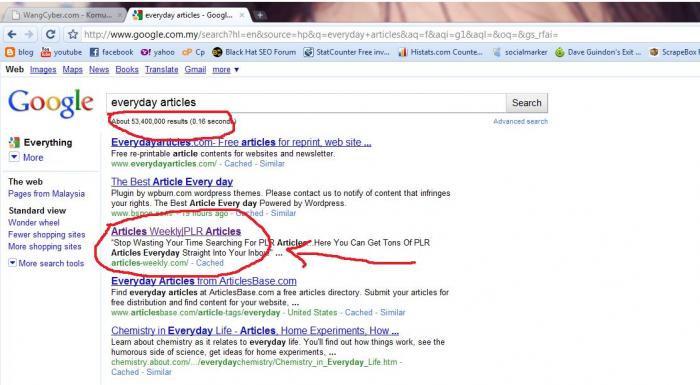This screenshot has height=385, width=700.
Task: Open the Maps link
Action: (x=72, y=70)
